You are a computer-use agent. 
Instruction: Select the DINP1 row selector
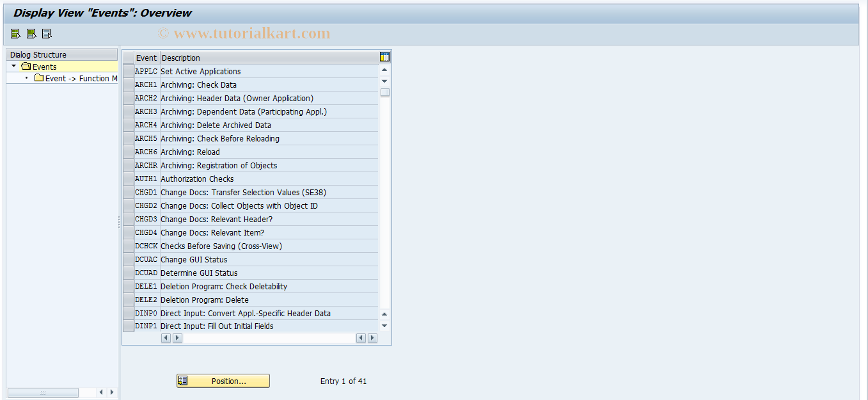coord(129,326)
